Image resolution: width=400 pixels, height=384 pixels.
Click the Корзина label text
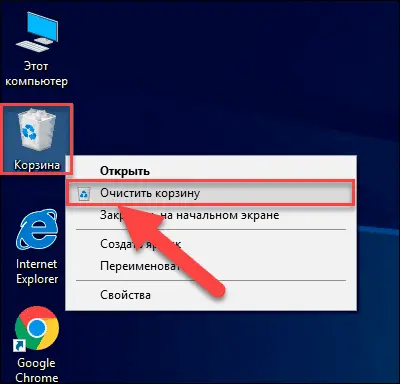pos(37,165)
